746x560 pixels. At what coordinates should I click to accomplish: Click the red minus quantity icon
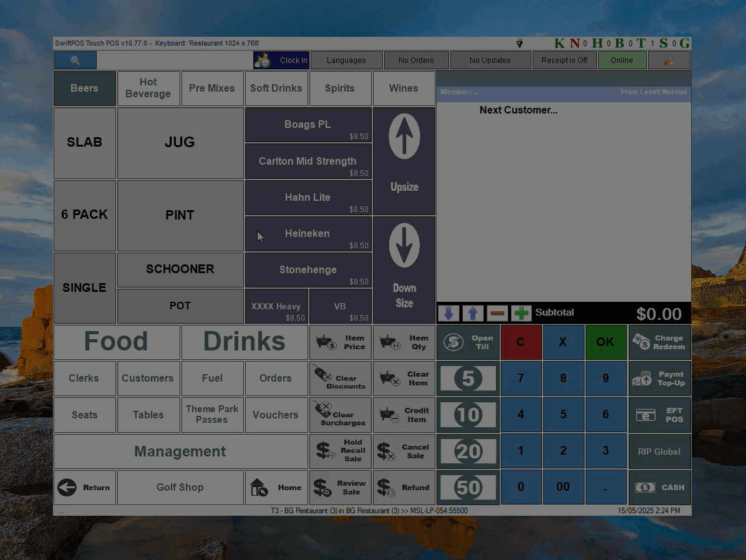pyautogui.click(x=497, y=313)
